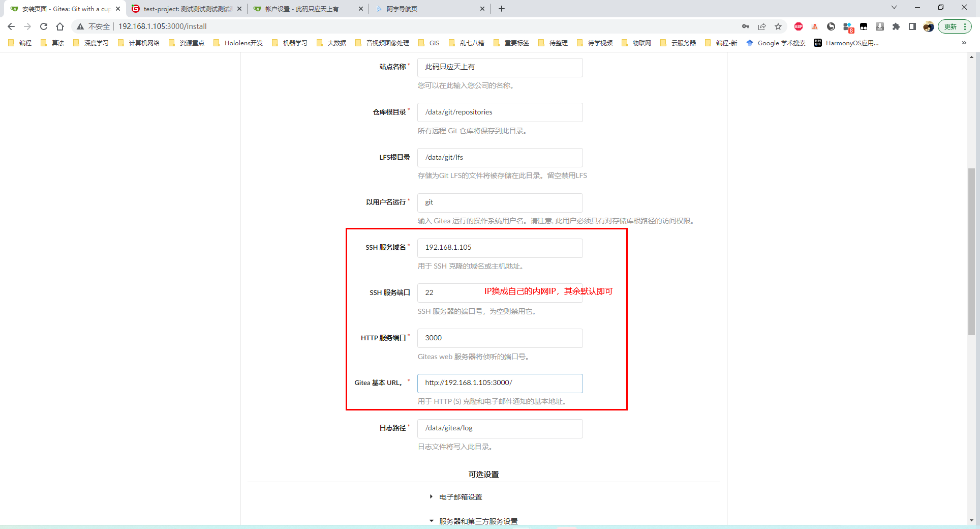Screen dimensions: 980x529
Task: Focus the HTTP service port field
Action: 500,338
